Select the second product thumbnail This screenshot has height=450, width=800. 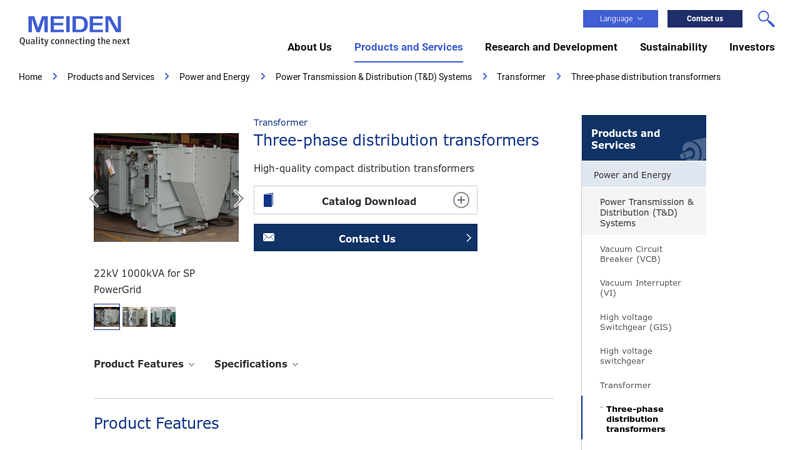[x=135, y=317]
